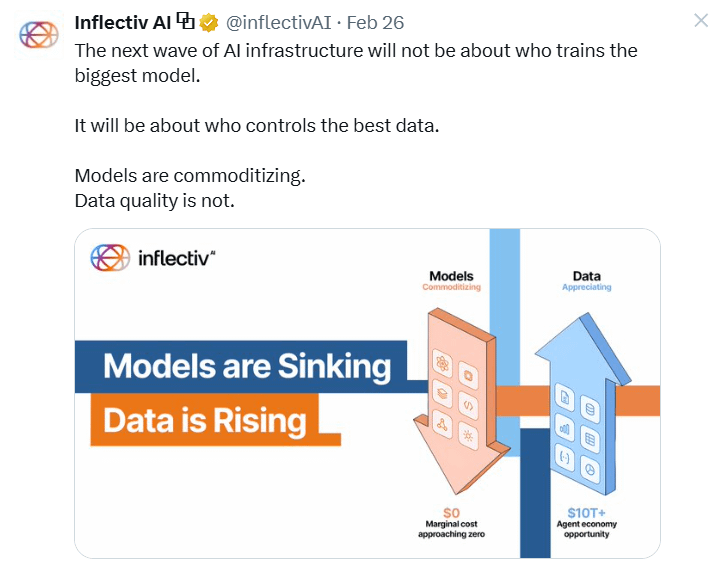Click the bar chart icon on blue arrow
723x570 pixels.
tap(565, 429)
